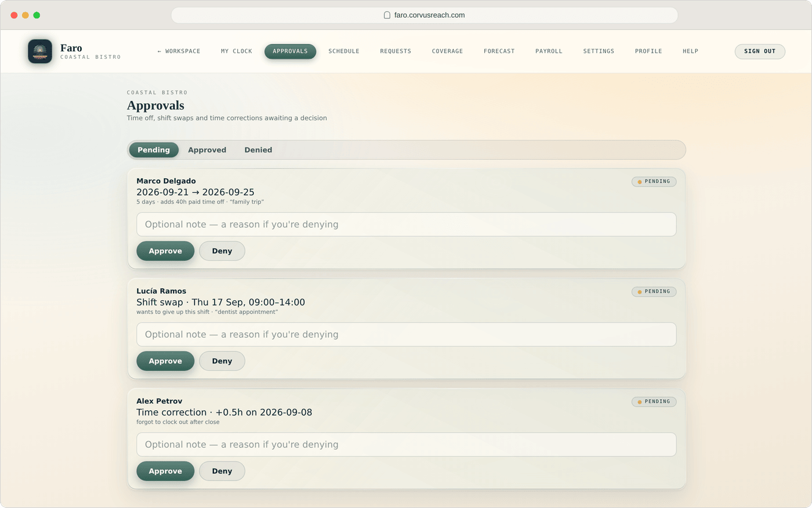Go to Payroll

(x=549, y=51)
